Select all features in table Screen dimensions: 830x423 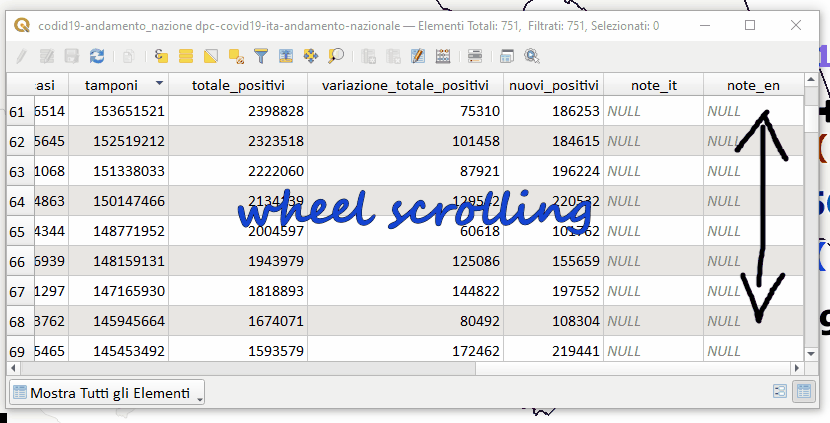(x=186, y=57)
